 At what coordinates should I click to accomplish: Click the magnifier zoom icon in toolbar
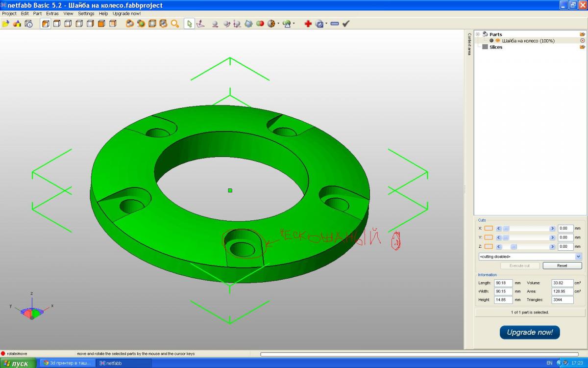pos(175,24)
